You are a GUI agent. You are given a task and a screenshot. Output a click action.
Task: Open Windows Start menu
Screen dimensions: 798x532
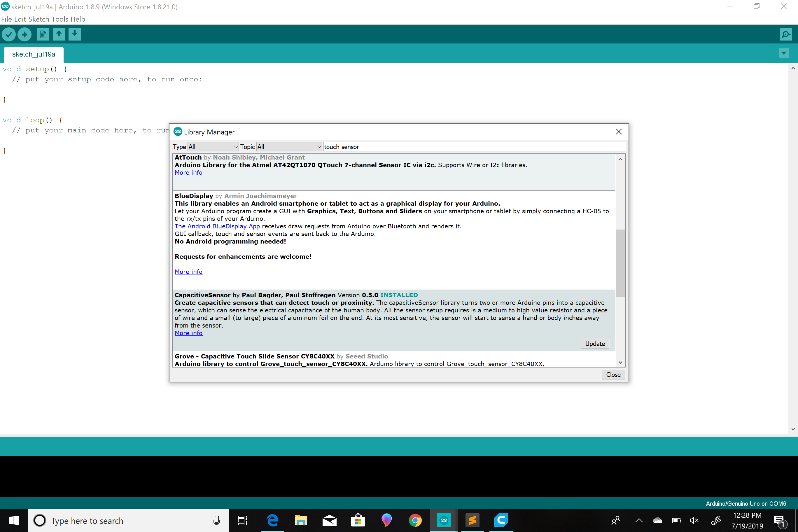14,520
